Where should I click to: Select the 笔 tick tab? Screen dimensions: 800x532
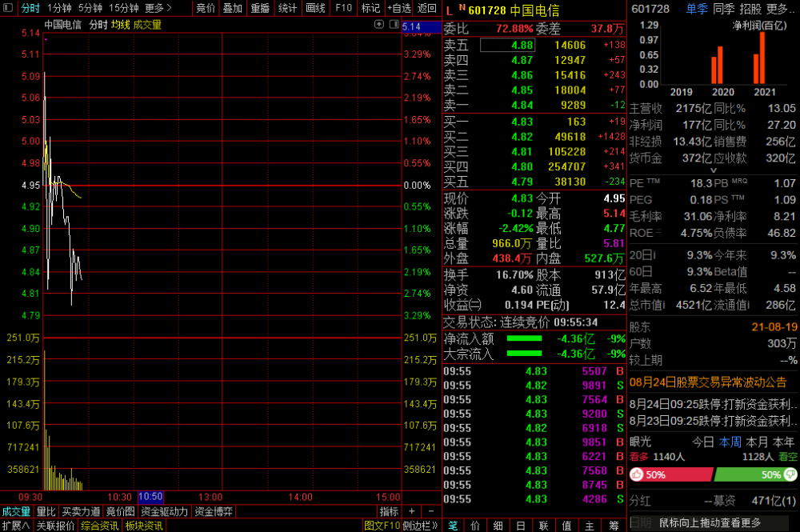[453, 526]
